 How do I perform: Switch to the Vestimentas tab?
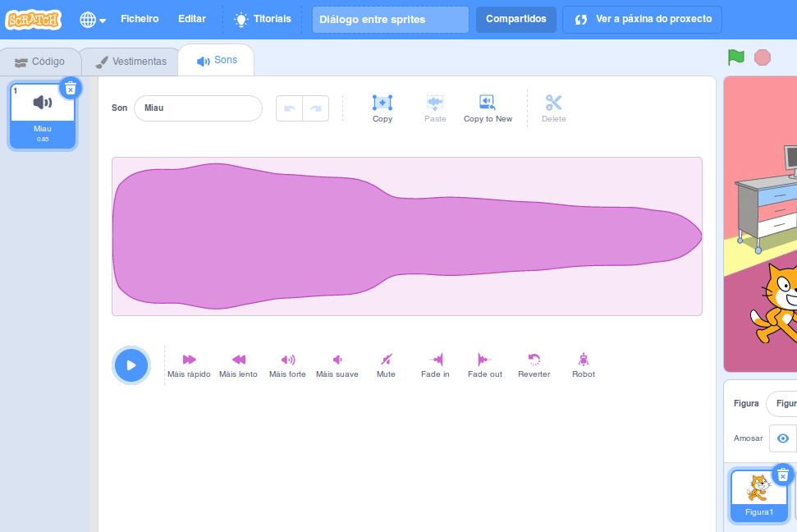coord(131,62)
